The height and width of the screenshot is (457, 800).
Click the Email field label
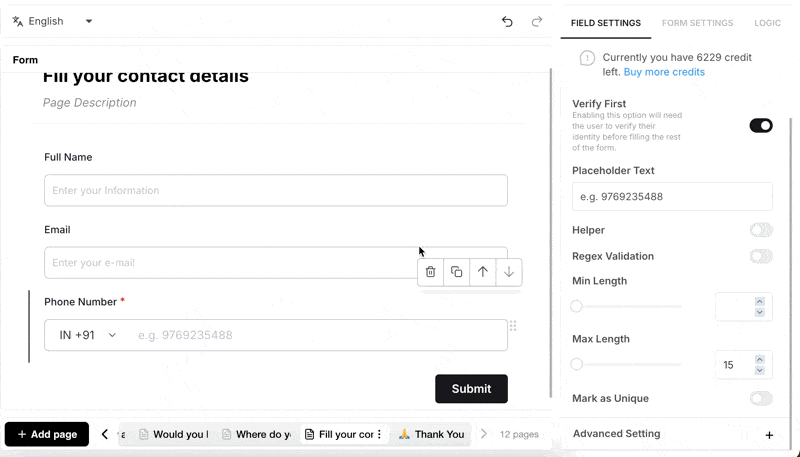[57, 230]
